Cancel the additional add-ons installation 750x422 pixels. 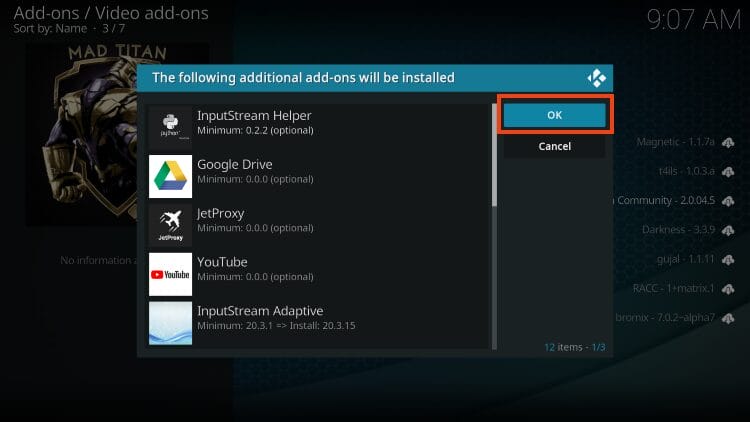coord(554,146)
